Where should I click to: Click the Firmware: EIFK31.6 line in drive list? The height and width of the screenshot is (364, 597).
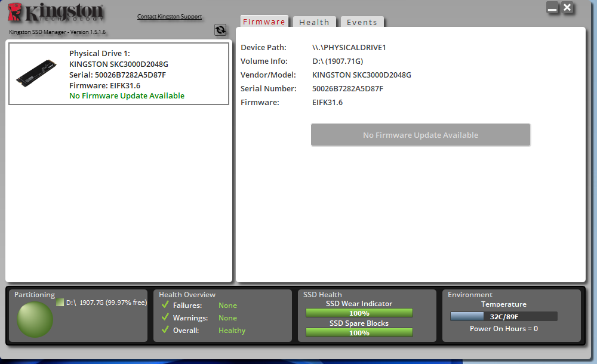pos(104,86)
